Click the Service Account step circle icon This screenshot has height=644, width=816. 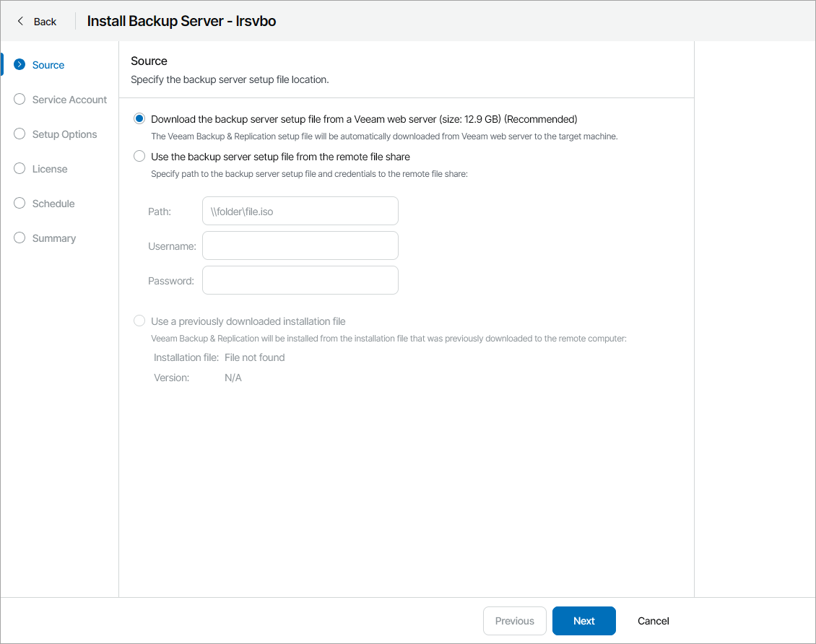point(19,99)
